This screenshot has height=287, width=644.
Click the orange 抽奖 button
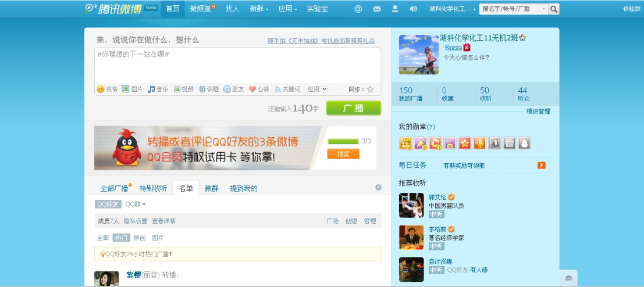(343, 154)
